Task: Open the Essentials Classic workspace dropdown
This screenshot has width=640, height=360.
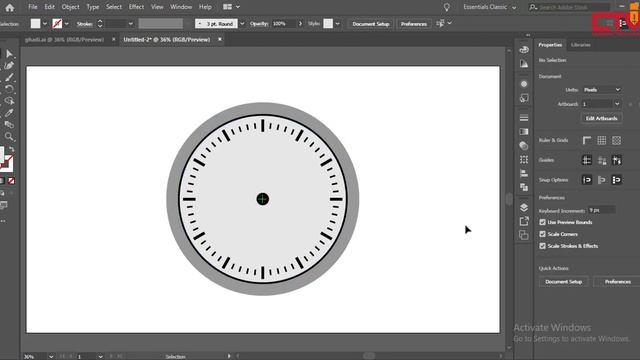Action: click(x=490, y=7)
